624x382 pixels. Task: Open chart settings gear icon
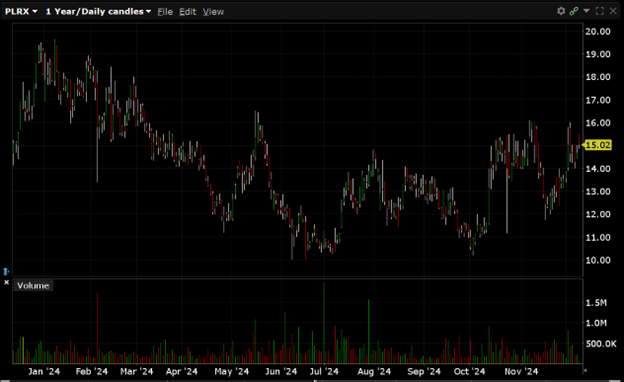click(561, 11)
